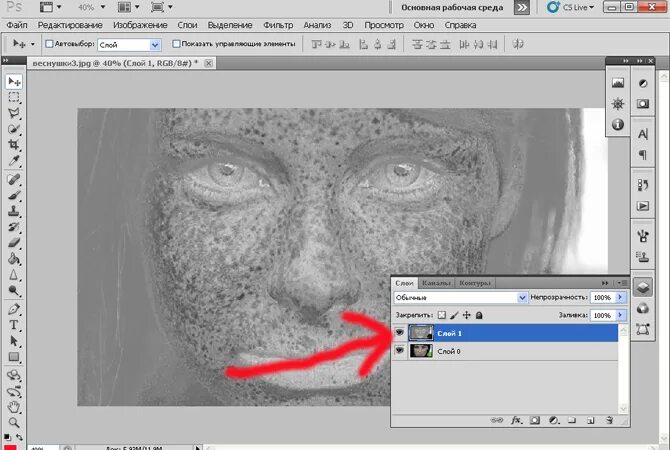Switch to the Каналы tab
The width and height of the screenshot is (670, 450).
(436, 283)
